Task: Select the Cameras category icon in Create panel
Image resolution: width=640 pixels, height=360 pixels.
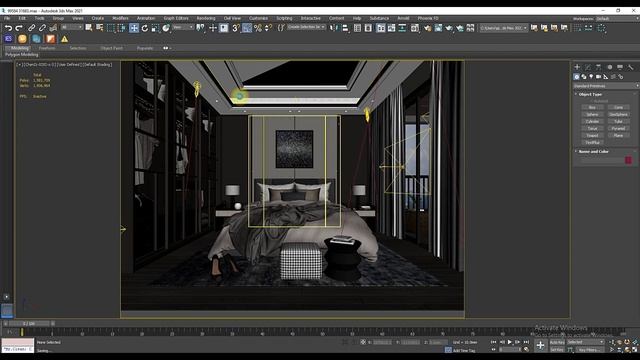Action: click(x=598, y=77)
